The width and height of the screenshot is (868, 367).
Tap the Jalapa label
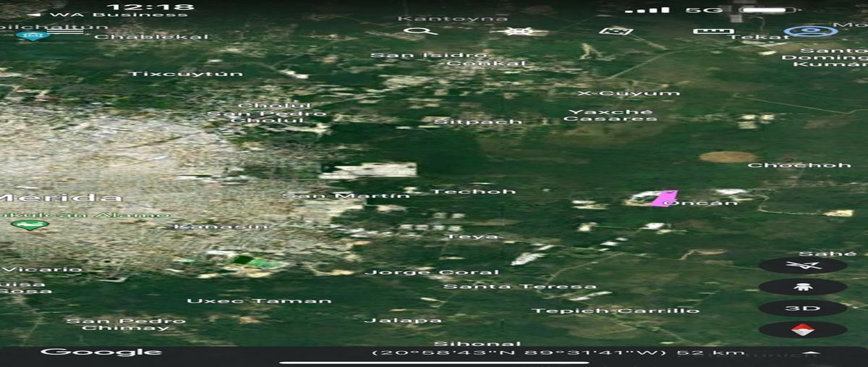click(402, 320)
